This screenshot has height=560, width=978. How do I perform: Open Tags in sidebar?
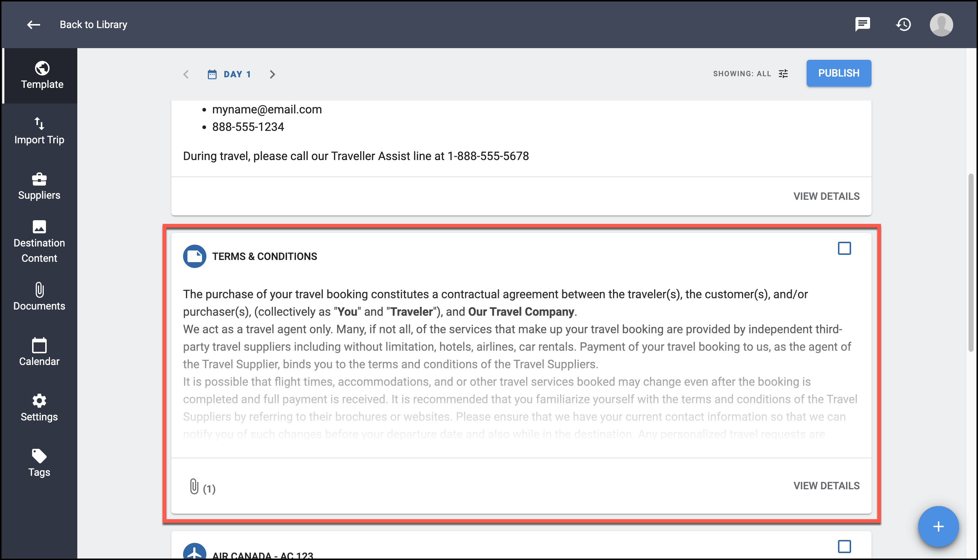point(39,463)
